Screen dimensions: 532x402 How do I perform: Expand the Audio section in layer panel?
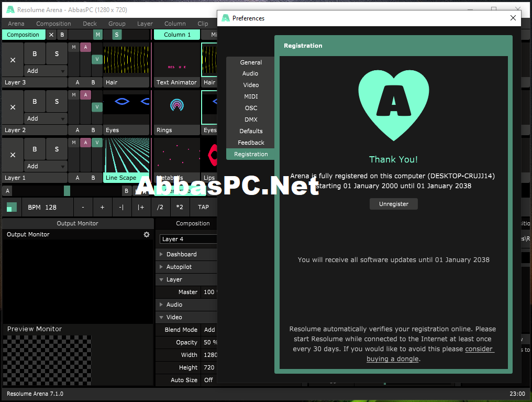click(161, 305)
